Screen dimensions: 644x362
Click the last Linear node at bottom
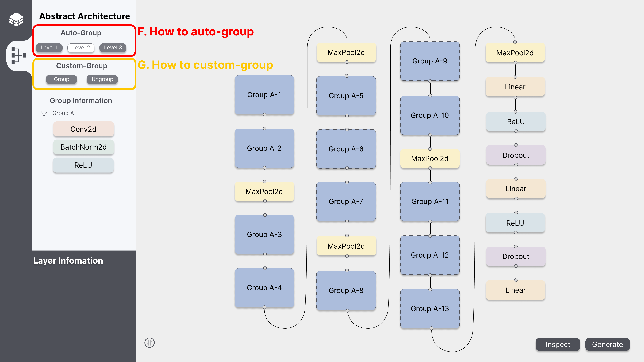(x=515, y=290)
